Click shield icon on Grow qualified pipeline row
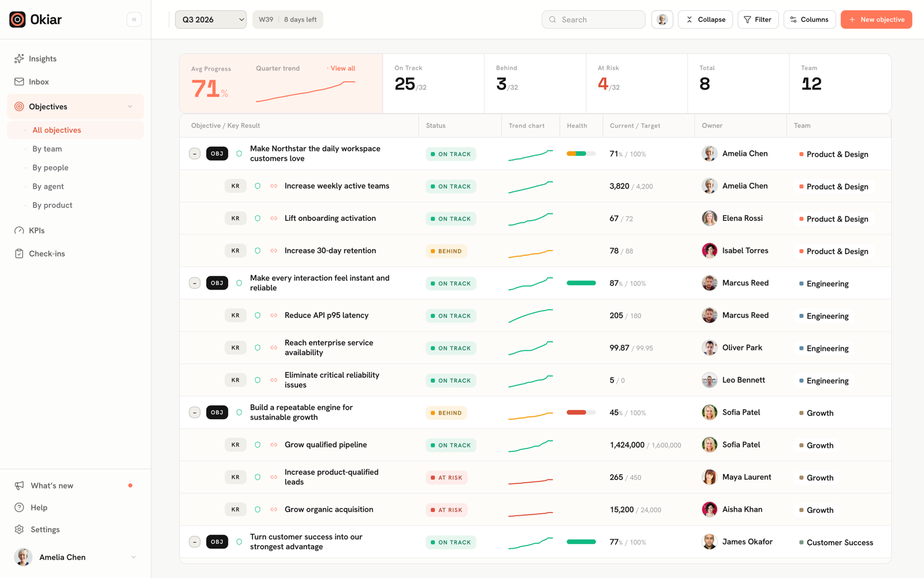924x578 pixels. point(258,445)
